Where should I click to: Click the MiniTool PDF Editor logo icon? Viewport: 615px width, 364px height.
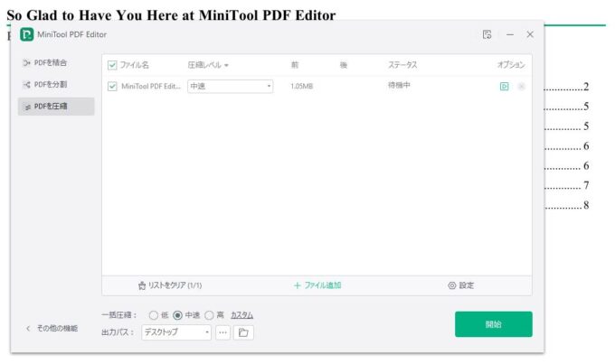26,34
